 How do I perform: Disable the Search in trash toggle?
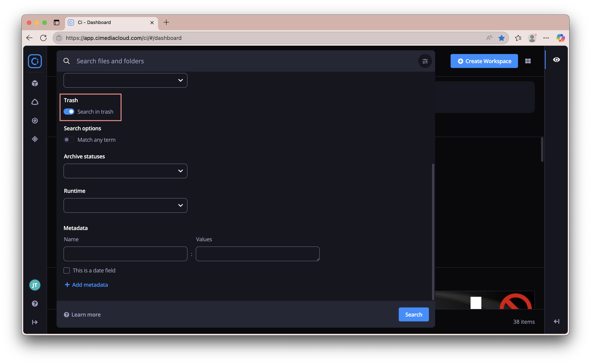coord(69,112)
